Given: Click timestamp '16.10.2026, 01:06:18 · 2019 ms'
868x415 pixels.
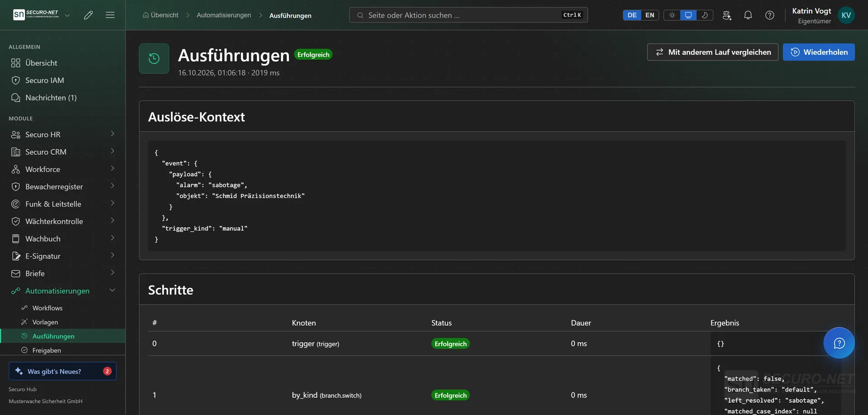Looking at the screenshot, I should pyautogui.click(x=229, y=73).
